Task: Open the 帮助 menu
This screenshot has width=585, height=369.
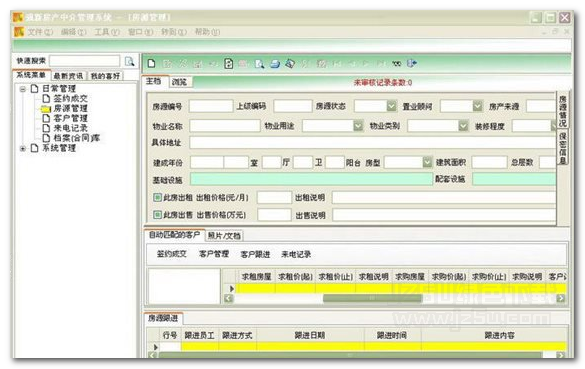Action: (x=207, y=32)
